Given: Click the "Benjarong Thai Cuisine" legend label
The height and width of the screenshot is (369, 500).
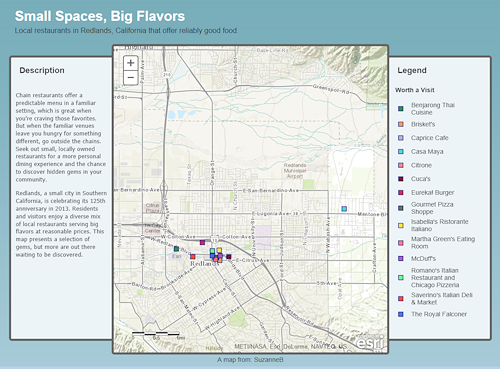Looking at the screenshot, I should [x=433, y=109].
